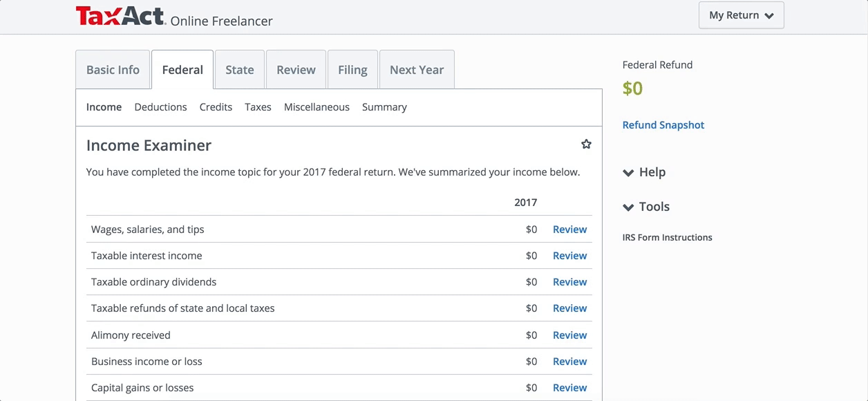868x401 pixels.
Task: Review Capital gains or losses
Action: (569, 388)
